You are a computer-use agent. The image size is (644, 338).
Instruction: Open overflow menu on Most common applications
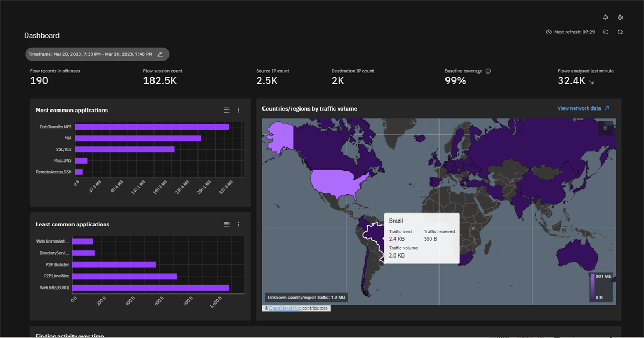(x=238, y=109)
